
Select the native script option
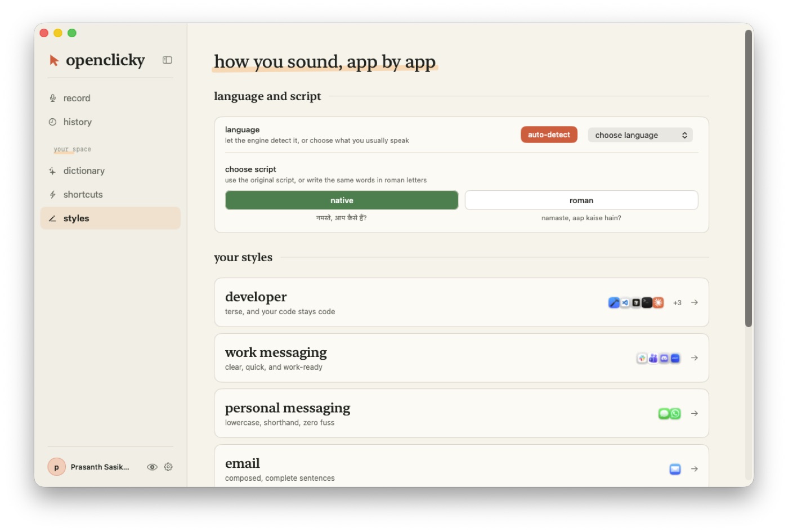pyautogui.click(x=342, y=200)
